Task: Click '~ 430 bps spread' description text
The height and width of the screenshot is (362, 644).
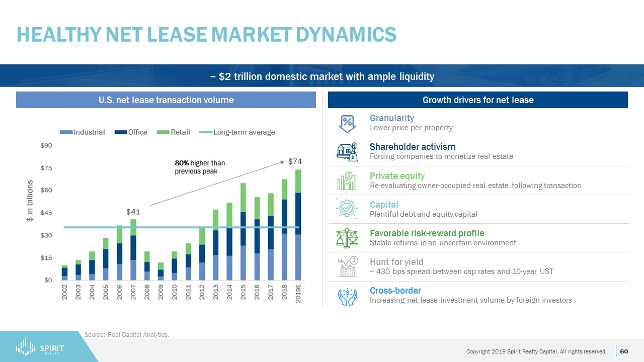Action: (x=461, y=271)
